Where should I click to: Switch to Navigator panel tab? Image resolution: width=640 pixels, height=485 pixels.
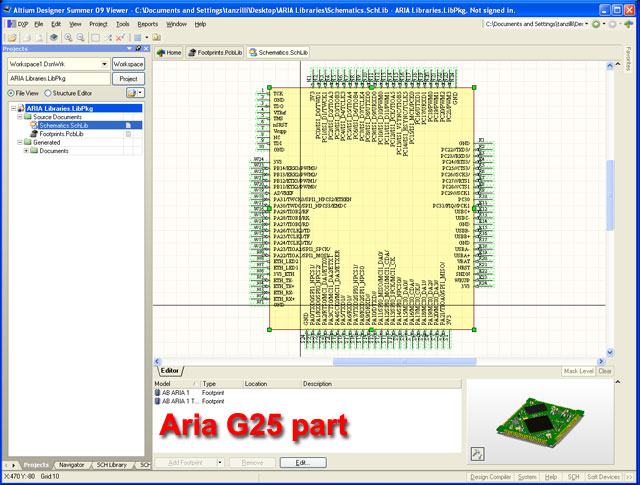coord(71,465)
